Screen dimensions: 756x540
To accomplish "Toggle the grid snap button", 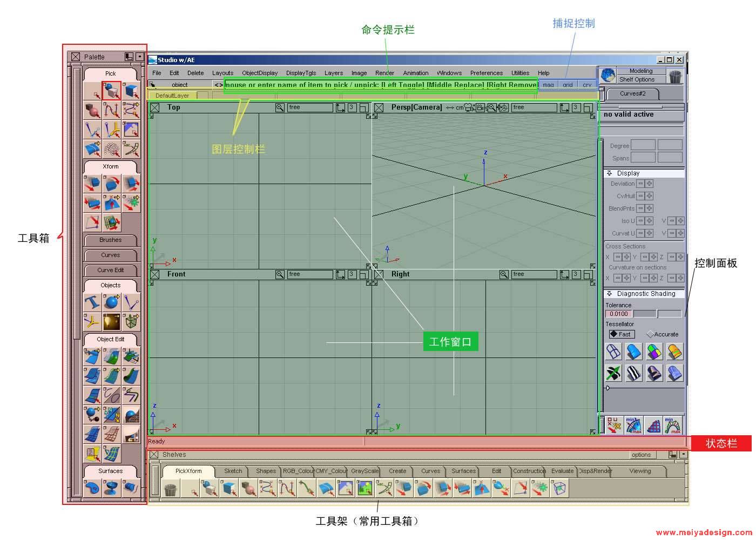I will 568,85.
